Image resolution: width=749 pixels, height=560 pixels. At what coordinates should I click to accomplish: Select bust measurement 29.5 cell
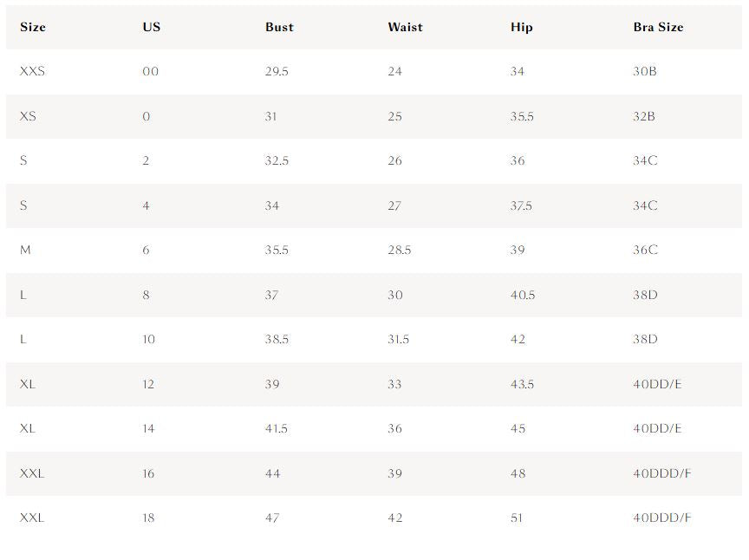click(x=277, y=71)
